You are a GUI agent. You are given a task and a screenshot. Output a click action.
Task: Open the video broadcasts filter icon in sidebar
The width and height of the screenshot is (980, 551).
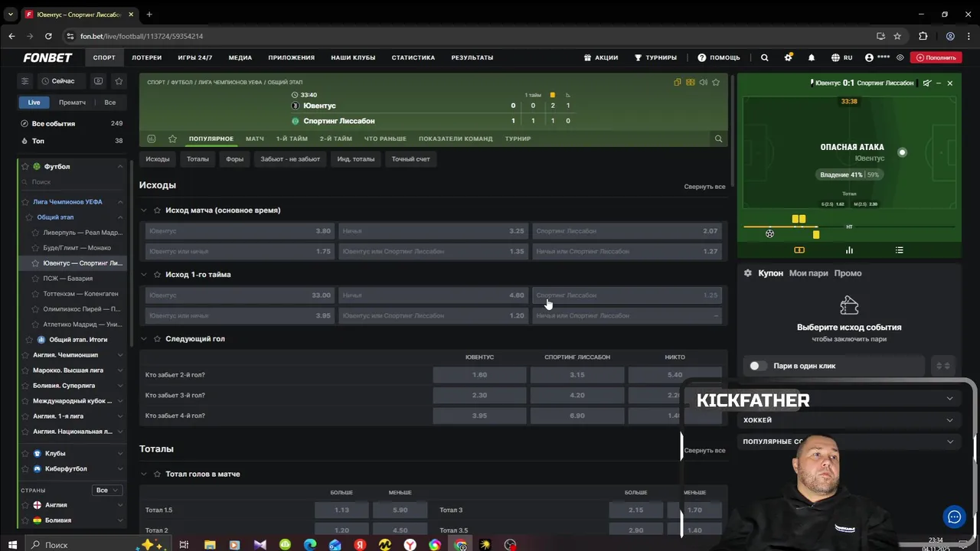tap(98, 81)
